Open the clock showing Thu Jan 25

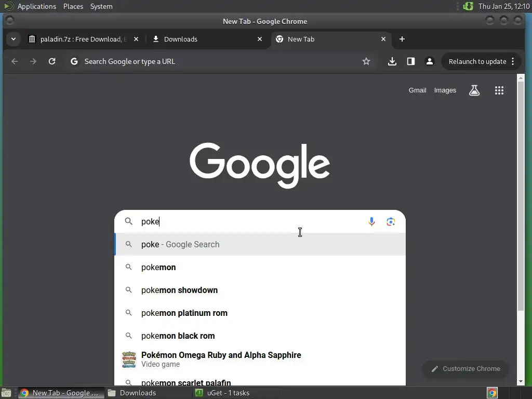tap(504, 6)
